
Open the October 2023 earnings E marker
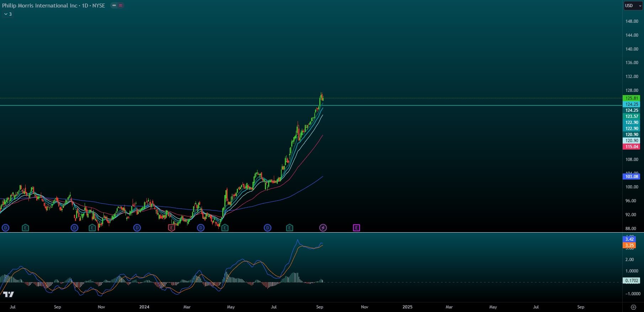(92, 228)
